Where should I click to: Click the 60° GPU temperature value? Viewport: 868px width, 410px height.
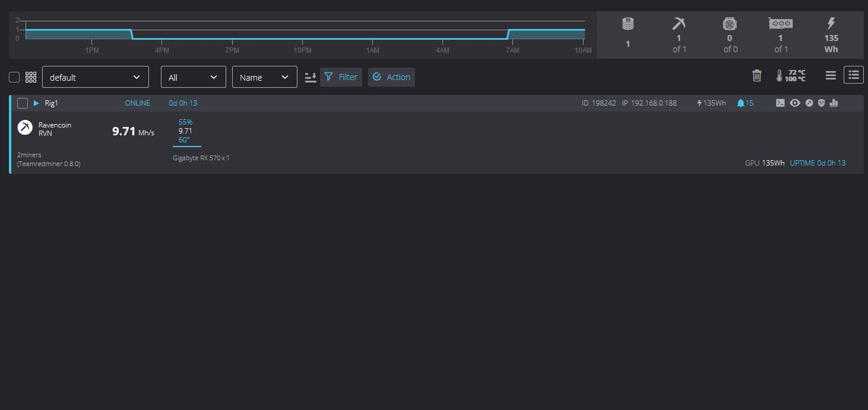click(184, 140)
